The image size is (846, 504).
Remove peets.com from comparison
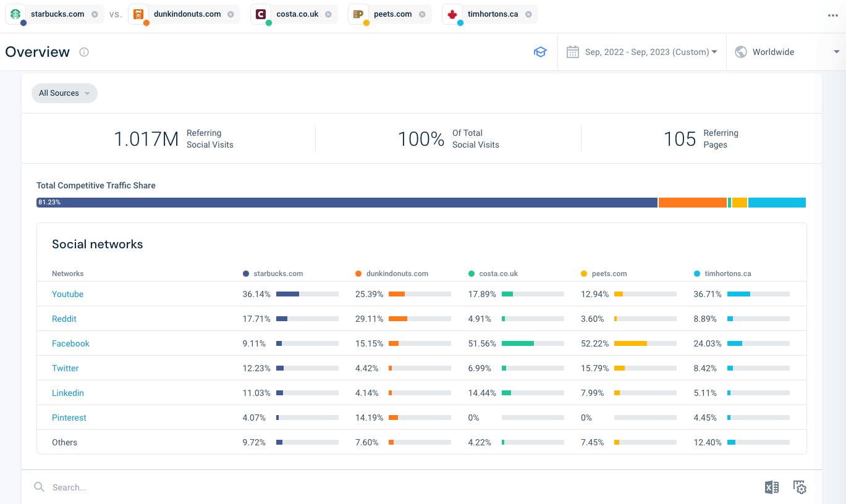click(421, 14)
